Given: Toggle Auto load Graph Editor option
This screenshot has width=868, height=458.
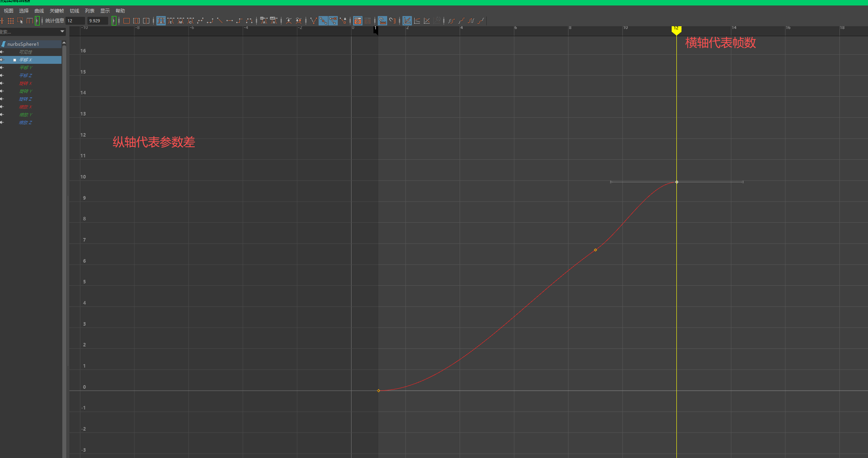Looking at the screenshot, I should pos(358,21).
